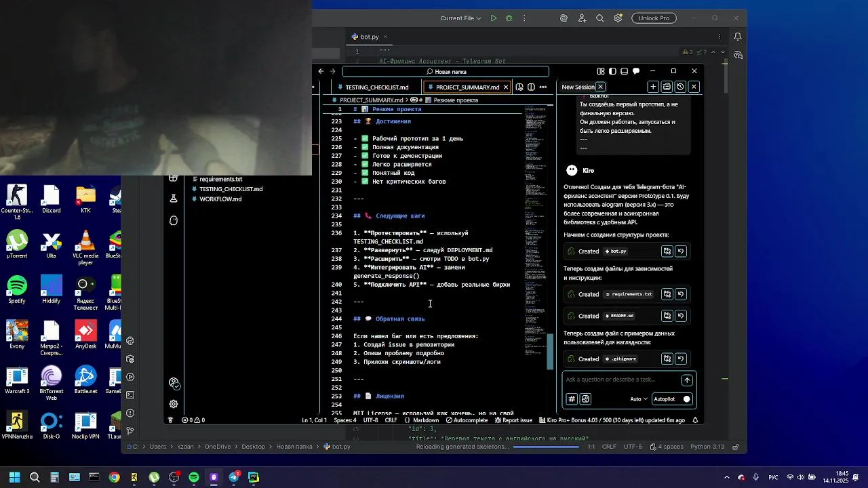Go forward in Kiro navigation history
Viewport: 868px width, 488px height.
[x=332, y=71]
